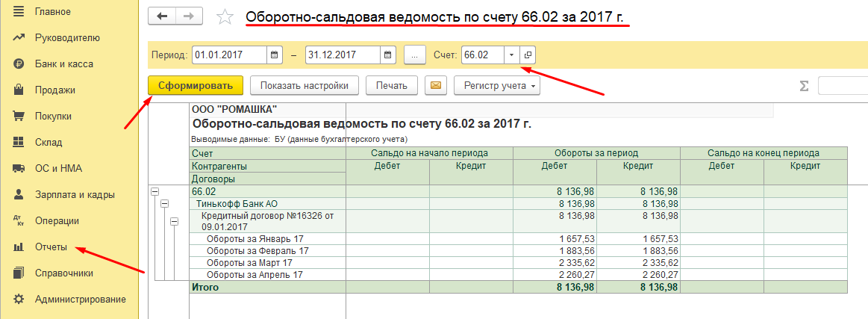The width and height of the screenshot is (868, 319).
Task: Click the Сформировать button
Action: 196,86
